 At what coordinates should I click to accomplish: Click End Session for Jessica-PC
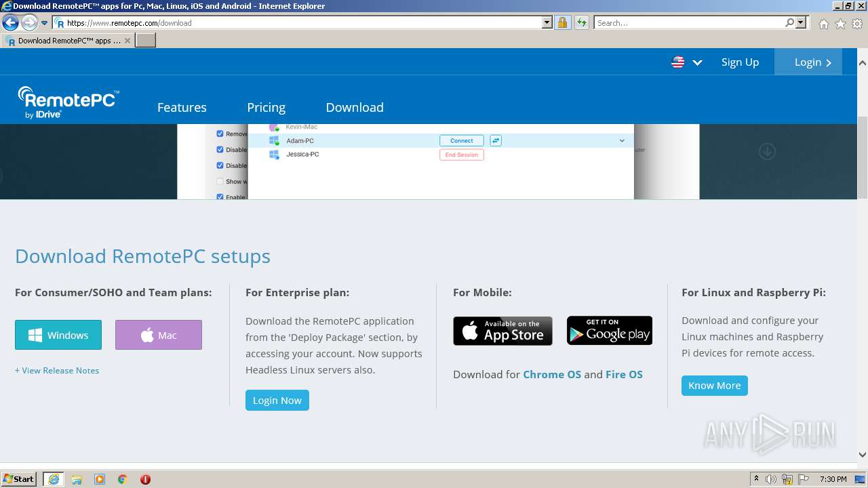[462, 155]
